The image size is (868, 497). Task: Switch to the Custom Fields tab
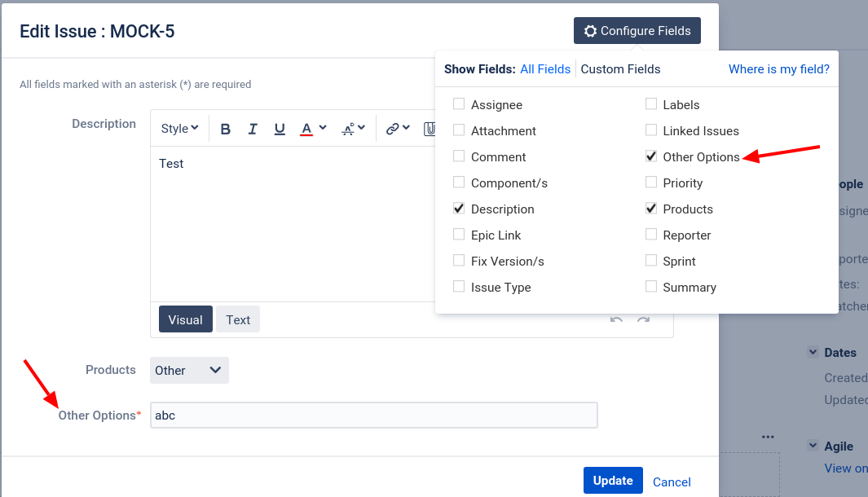(x=620, y=68)
